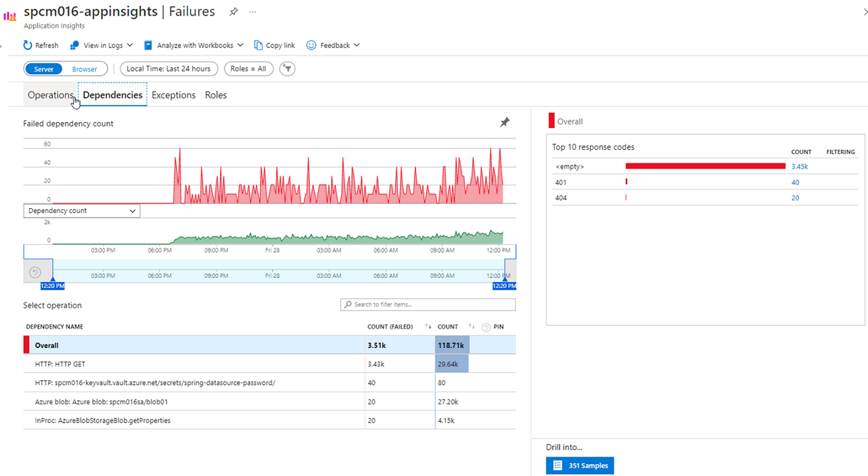The width and height of the screenshot is (868, 476).
Task: Change the Local Time: Last 24 hours filter
Action: pyautogui.click(x=169, y=68)
